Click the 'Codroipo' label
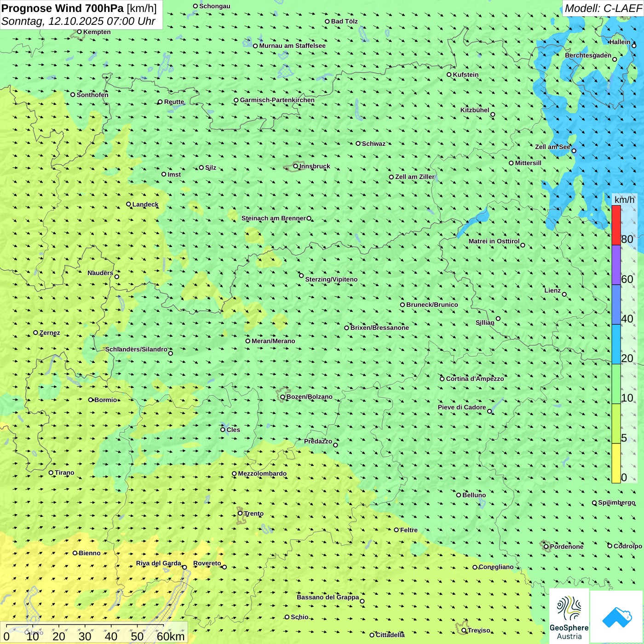 (628, 546)
